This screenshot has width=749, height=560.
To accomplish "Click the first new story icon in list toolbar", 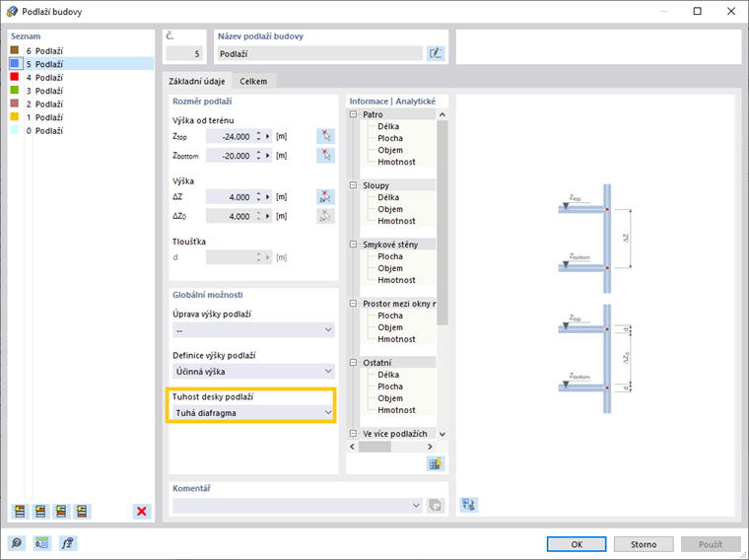I will pyautogui.click(x=20, y=512).
